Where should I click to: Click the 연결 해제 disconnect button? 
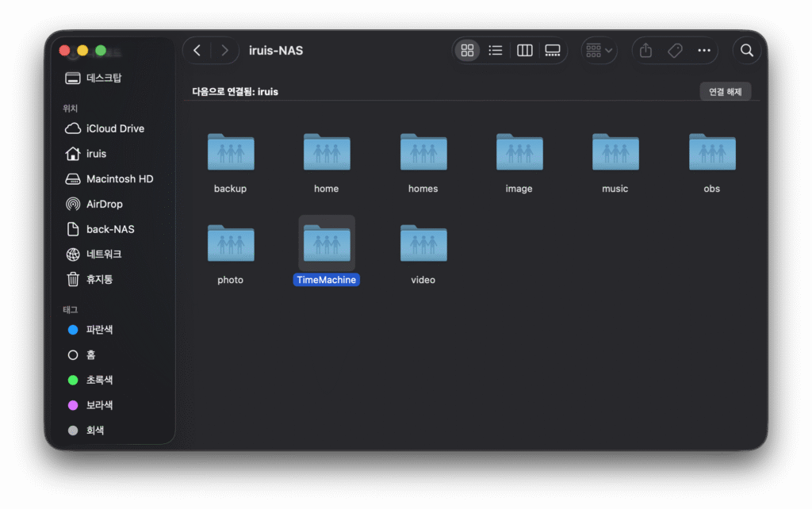coord(725,92)
